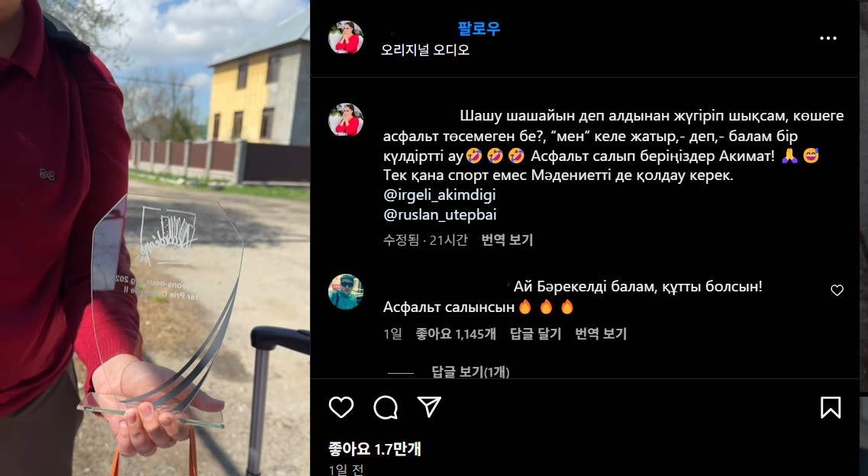Viewport: 868px width, 476px height.
Task: View comment likes 좋아요 1,145개
Action: click(457, 334)
